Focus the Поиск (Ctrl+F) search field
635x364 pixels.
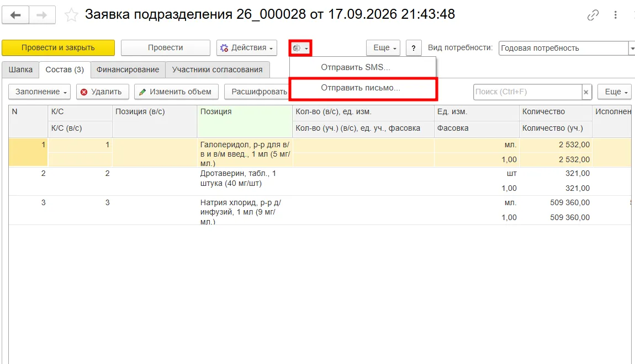tap(527, 92)
